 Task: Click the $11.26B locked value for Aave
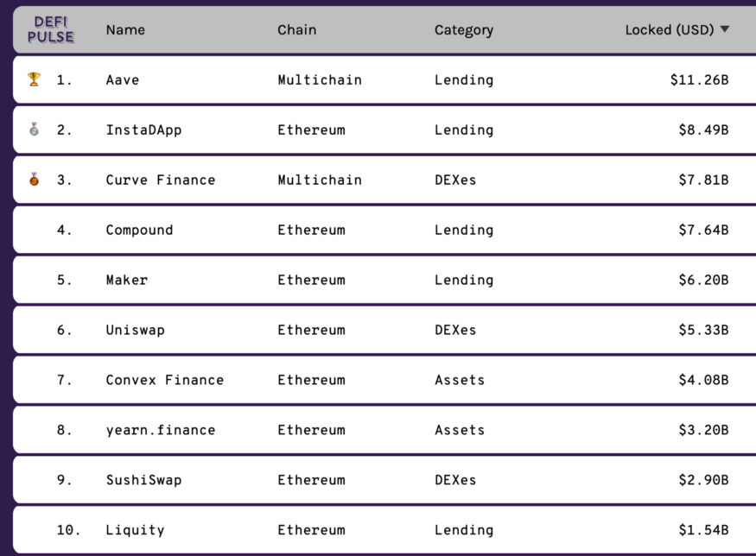pos(703,79)
